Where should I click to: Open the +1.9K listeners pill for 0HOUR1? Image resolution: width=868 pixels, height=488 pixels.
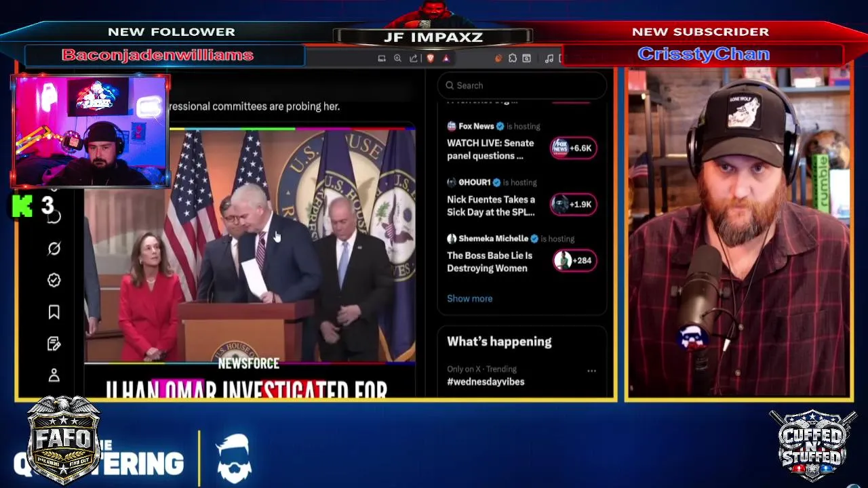[574, 204]
